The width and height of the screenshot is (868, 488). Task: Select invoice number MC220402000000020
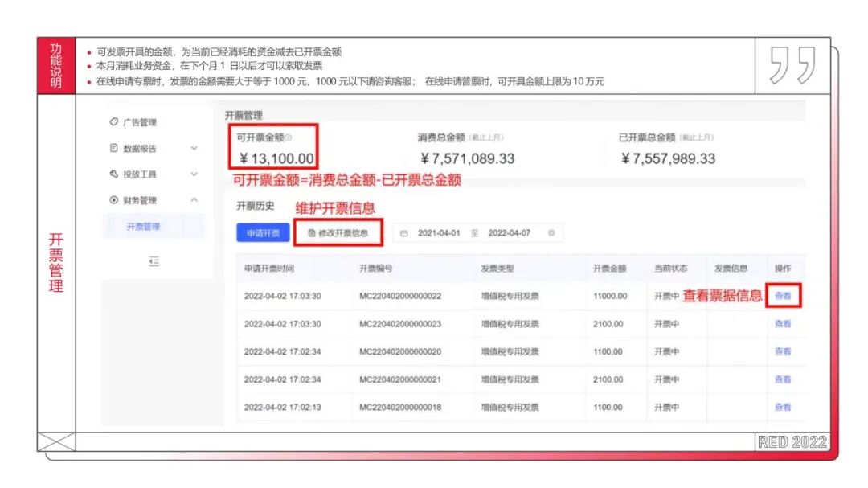tap(400, 351)
